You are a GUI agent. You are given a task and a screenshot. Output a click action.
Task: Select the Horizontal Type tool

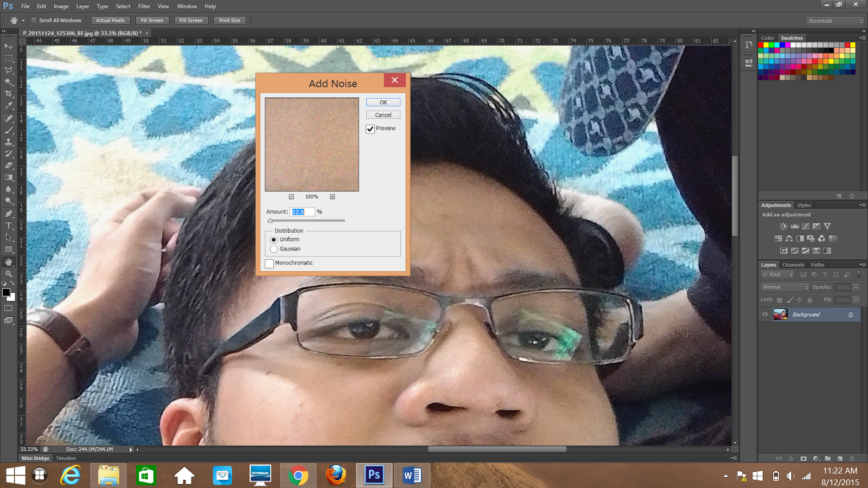(x=9, y=226)
